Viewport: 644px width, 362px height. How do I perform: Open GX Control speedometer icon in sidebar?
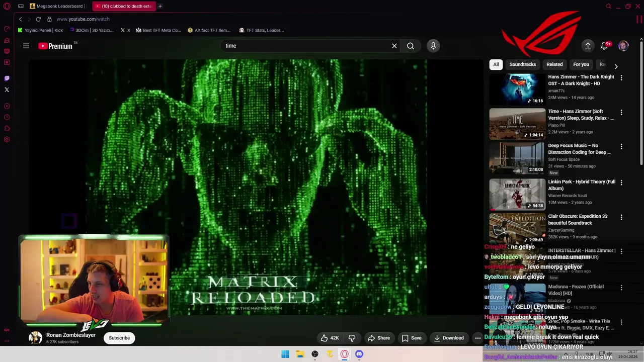click(x=7, y=29)
